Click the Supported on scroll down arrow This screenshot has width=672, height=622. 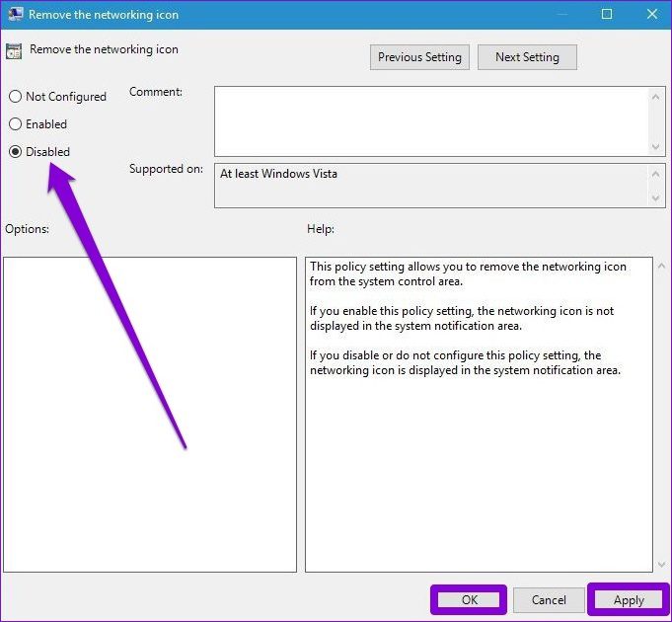coord(655,198)
